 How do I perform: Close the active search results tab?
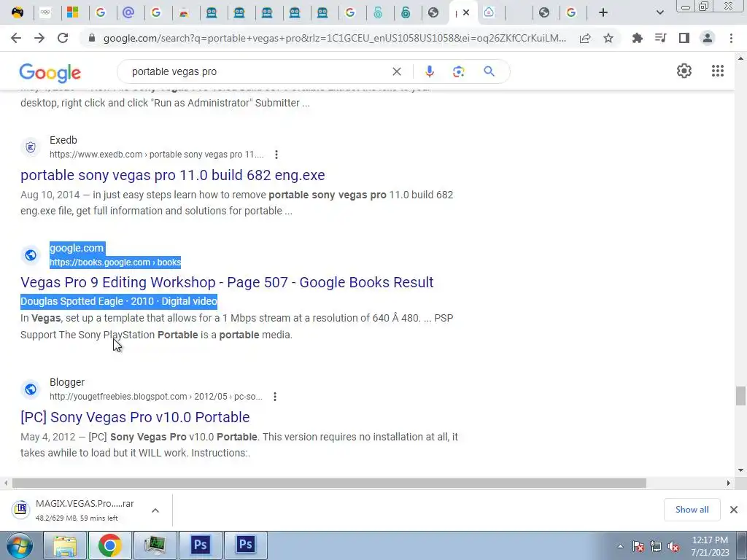tap(466, 13)
